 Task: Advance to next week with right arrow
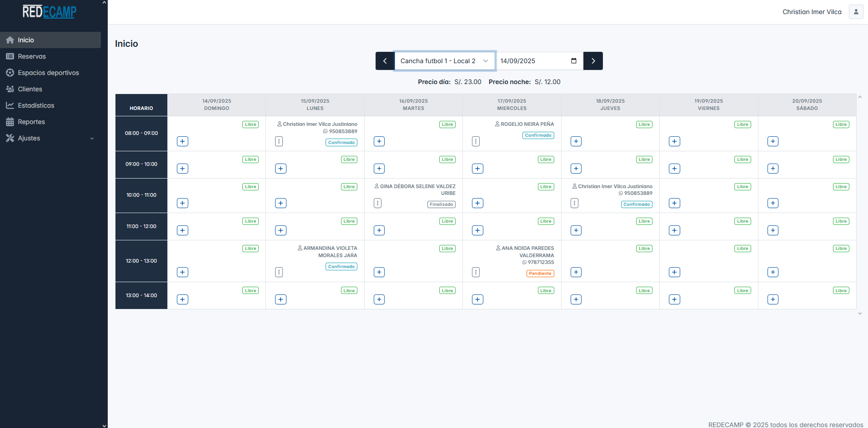593,61
